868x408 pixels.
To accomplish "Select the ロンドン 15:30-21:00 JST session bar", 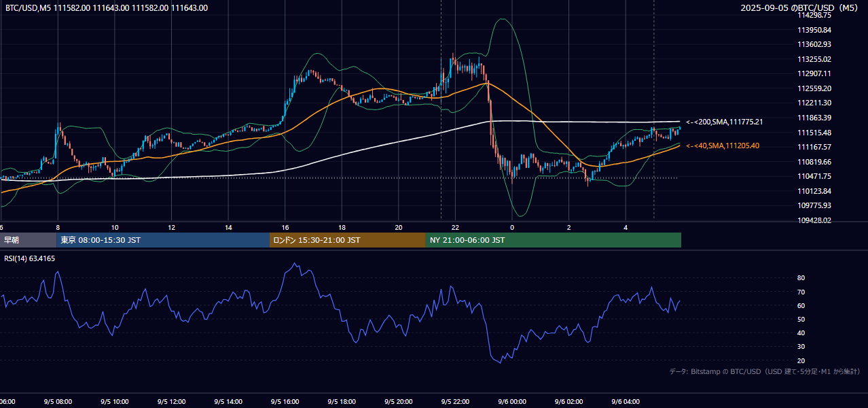I will 348,240.
